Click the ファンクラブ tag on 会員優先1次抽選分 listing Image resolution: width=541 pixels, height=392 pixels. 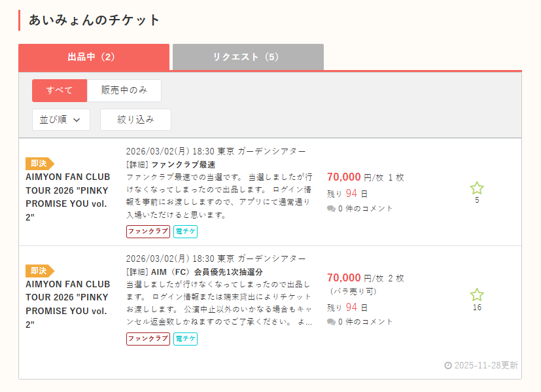pyautogui.click(x=148, y=339)
